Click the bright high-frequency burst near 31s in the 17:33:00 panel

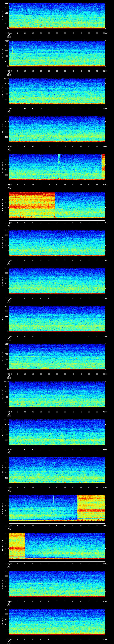(x=59, y=159)
